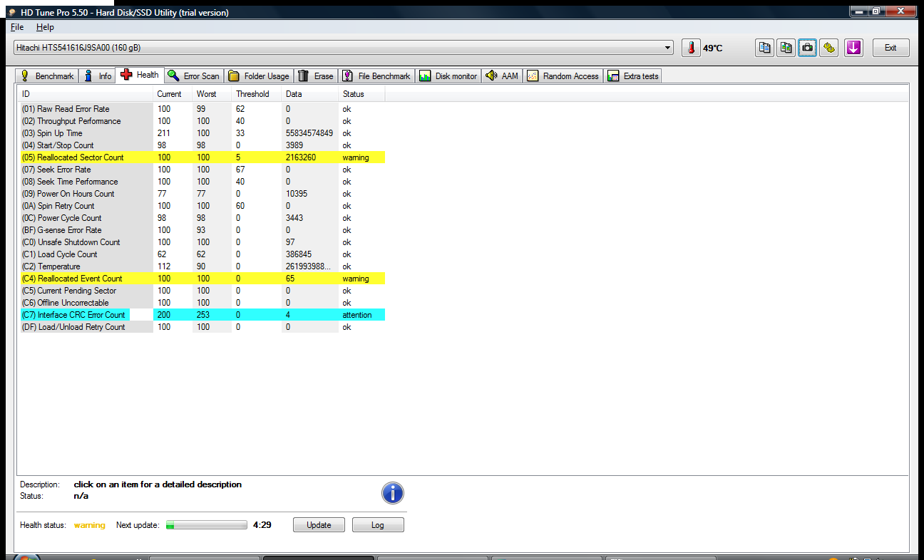Select (05) Reallocated Sector Count warning row
Image resolution: width=924 pixels, height=560 pixels.
(x=202, y=157)
